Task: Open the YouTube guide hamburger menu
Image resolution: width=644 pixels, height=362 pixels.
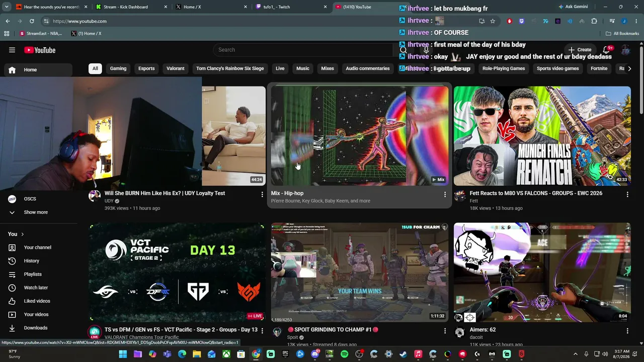Action: coord(12,50)
